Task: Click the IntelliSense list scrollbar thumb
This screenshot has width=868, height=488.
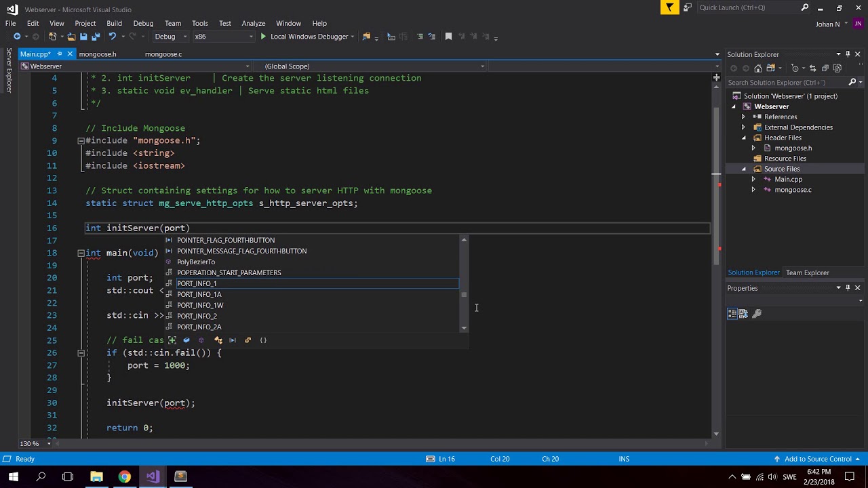Action: pyautogui.click(x=464, y=295)
